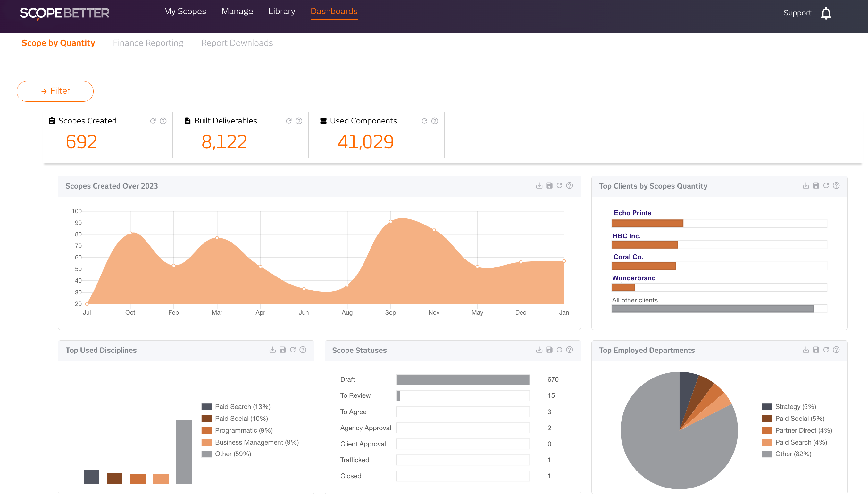Open the Support link
The image size is (868, 501).
click(797, 13)
